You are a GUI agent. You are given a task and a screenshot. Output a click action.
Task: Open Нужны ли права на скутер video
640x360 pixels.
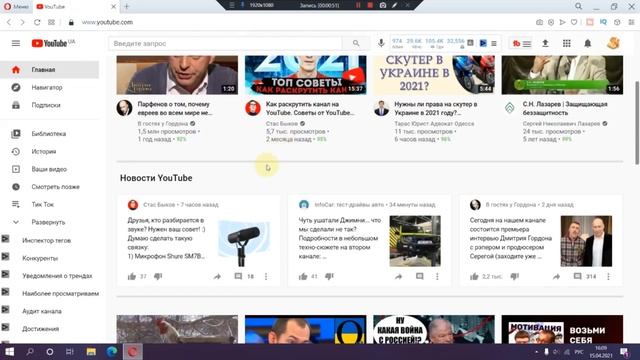436,109
